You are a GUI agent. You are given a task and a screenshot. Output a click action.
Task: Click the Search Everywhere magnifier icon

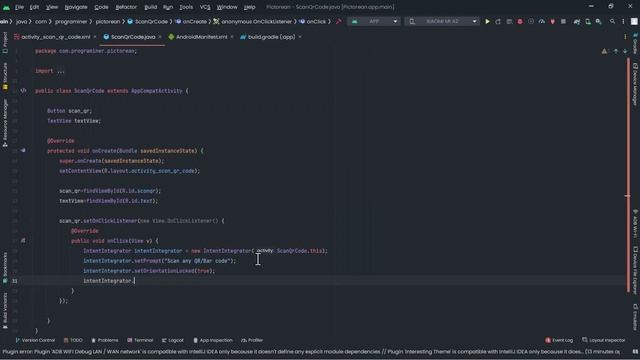pos(612,21)
